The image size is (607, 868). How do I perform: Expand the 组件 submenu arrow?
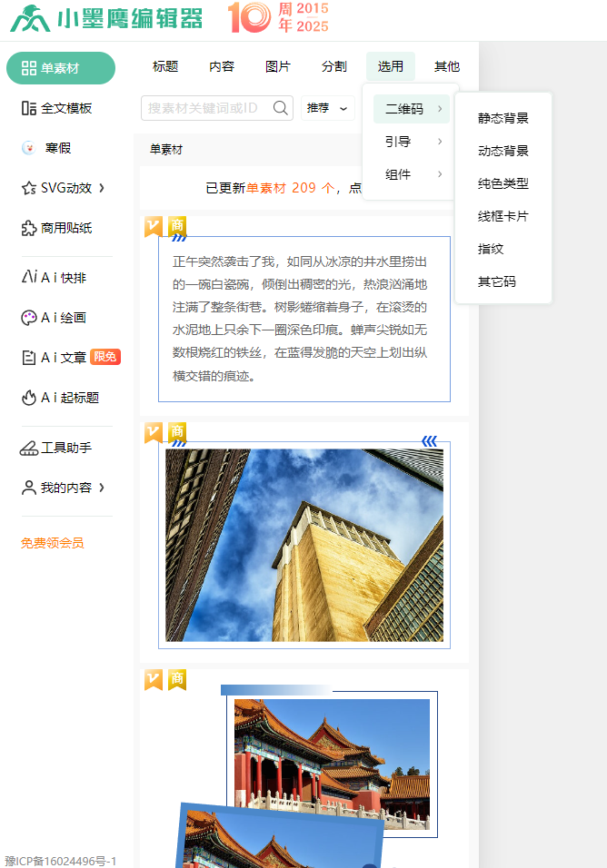click(x=440, y=173)
